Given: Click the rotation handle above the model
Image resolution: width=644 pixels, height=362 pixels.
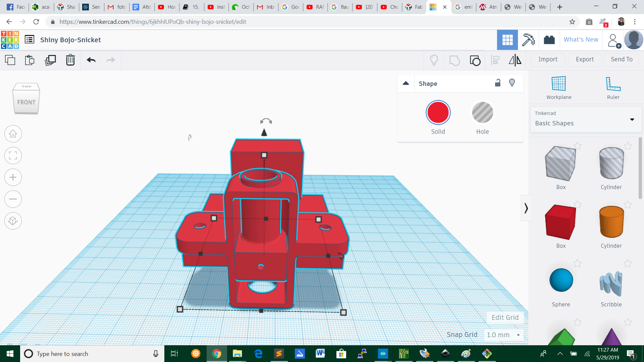Looking at the screenshot, I should tap(266, 121).
